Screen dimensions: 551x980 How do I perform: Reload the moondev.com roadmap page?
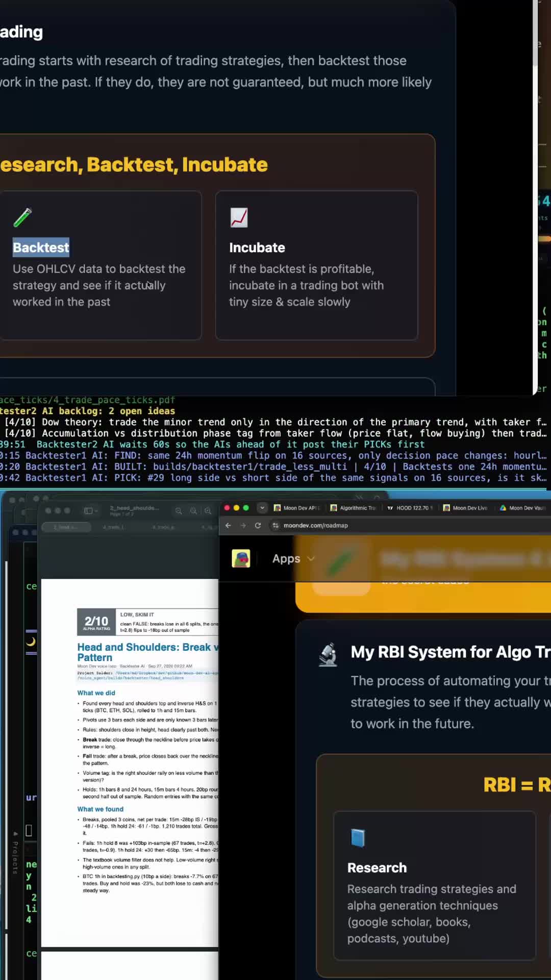pos(258,525)
